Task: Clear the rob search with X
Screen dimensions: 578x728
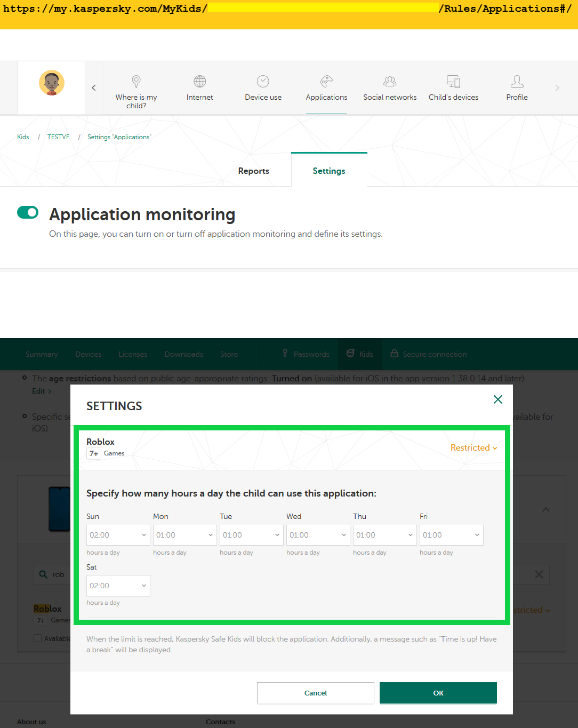Action: tap(539, 574)
